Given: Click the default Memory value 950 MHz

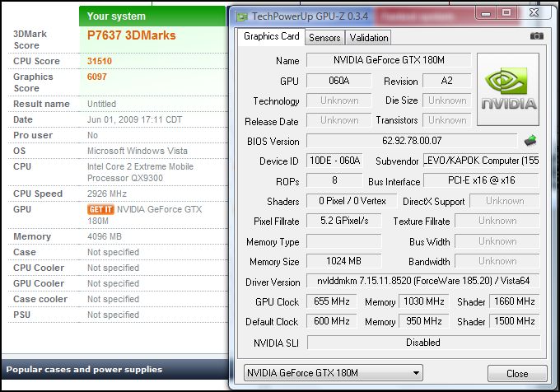Looking at the screenshot, I should click(424, 321).
